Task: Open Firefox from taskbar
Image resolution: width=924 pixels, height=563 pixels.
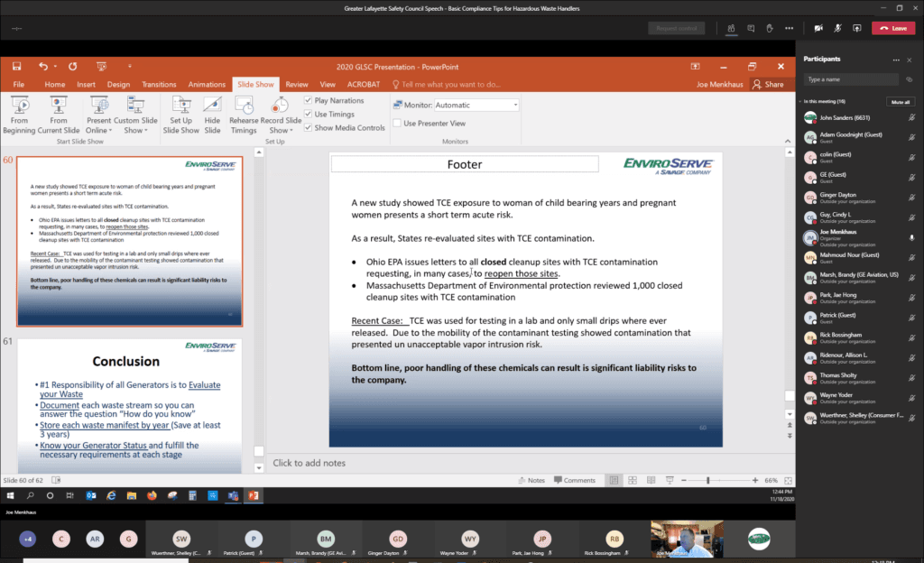Action: [152, 495]
